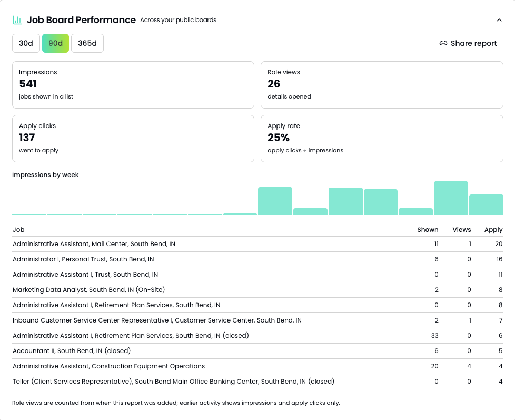Click the tallest weekly impressions bar
The height and width of the screenshot is (420, 515).
[451, 198]
